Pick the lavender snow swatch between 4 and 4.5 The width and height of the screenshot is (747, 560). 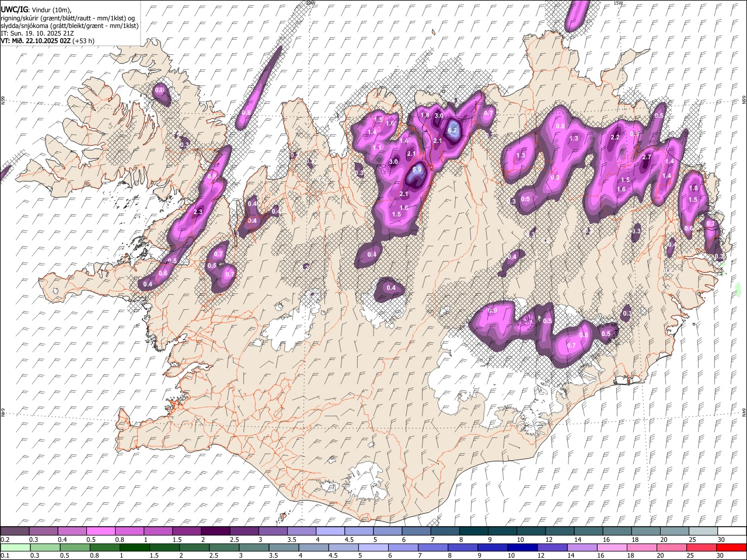point(330,531)
